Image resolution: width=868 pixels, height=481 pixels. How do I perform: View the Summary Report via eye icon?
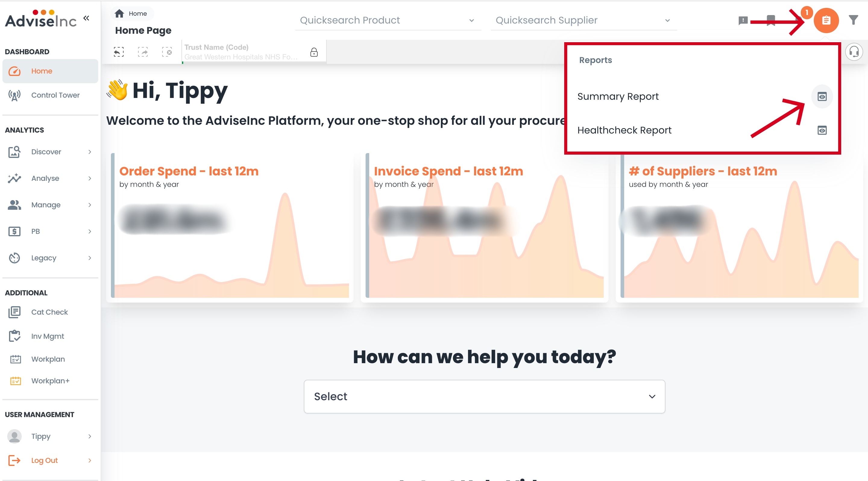point(822,97)
